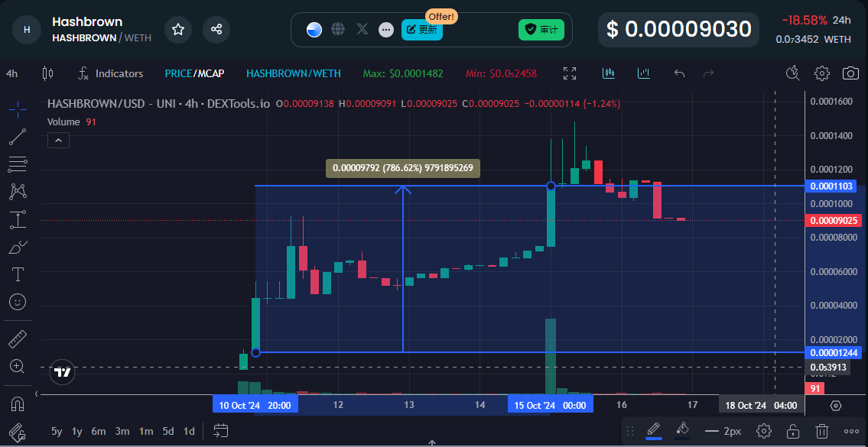Select the ruler measure tool
Image resolution: width=868 pixels, height=447 pixels.
pyautogui.click(x=18, y=339)
